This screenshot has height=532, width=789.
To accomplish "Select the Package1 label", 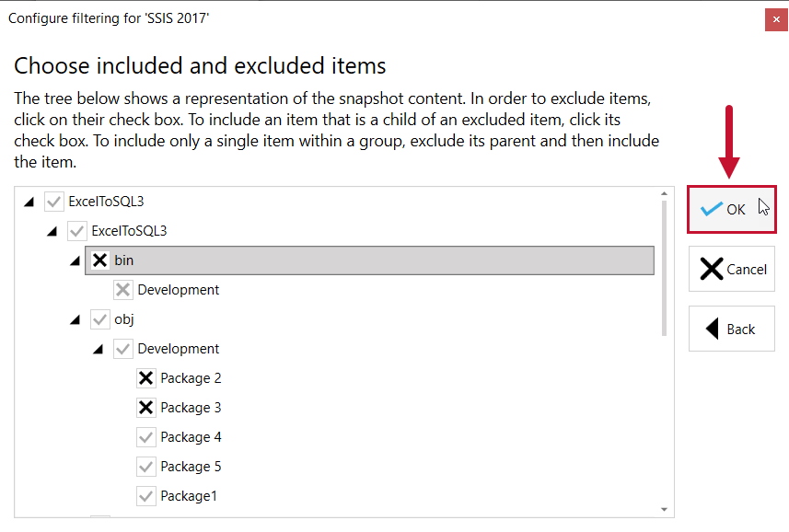I will [189, 496].
